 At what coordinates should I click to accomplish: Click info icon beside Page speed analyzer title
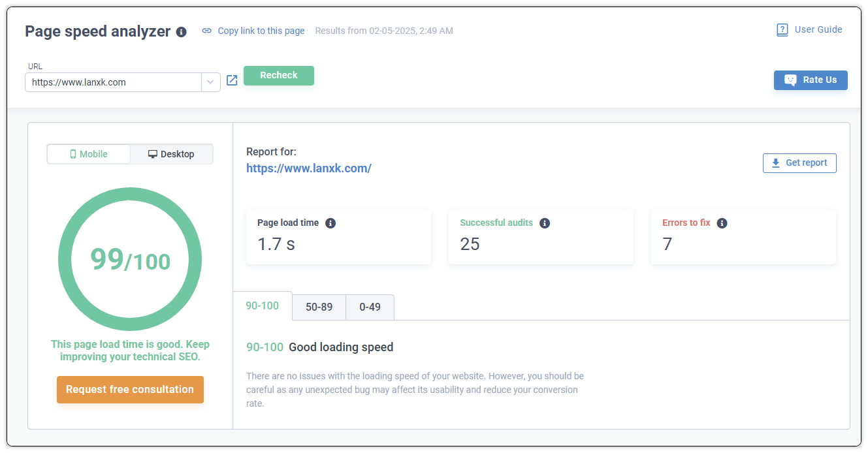182,32
